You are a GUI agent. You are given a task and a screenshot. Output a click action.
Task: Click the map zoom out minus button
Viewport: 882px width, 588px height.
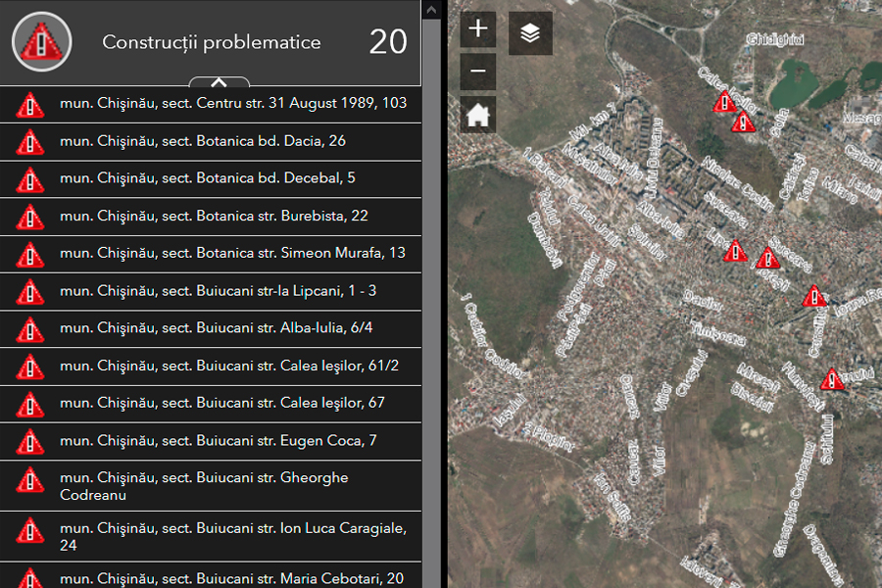(478, 73)
